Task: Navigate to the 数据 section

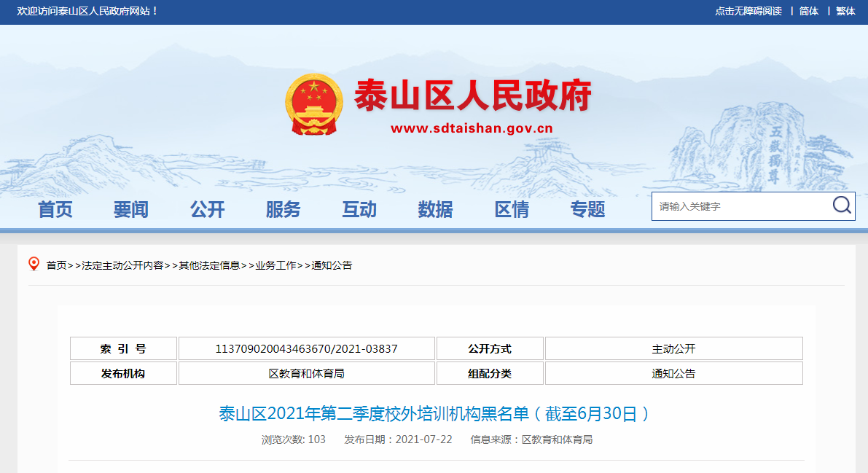Action: 435,210
